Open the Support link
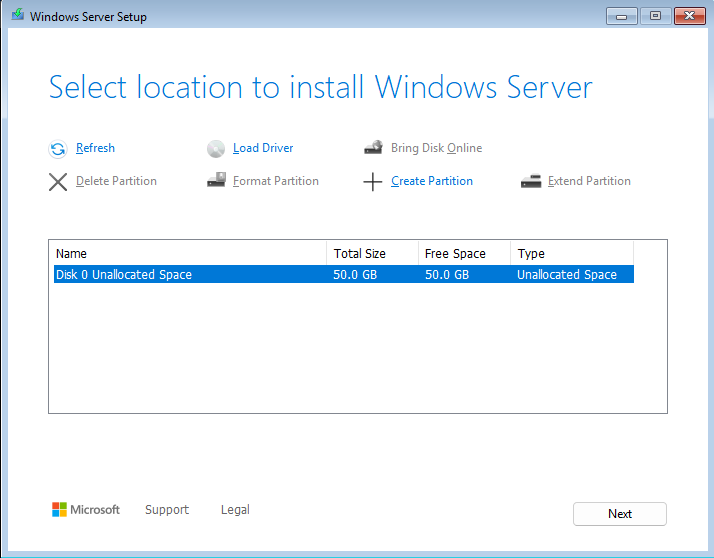This screenshot has height=558, width=714. pos(166,510)
